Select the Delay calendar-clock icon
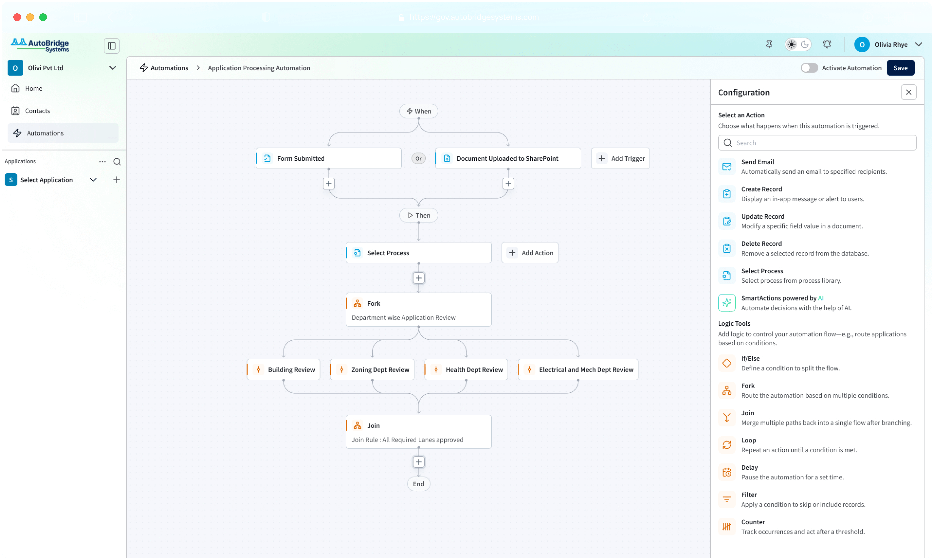 [x=726, y=472]
